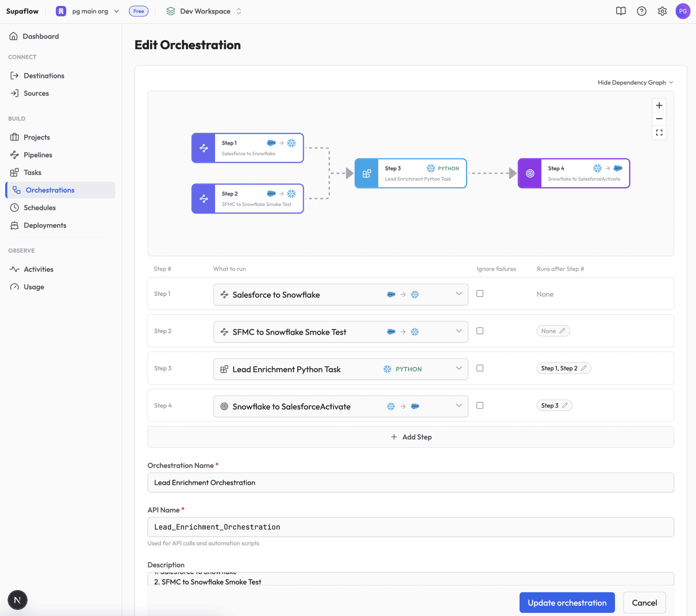Viewport: 696px width, 616px height.
Task: Select the Step 4 activation node
Action: click(x=574, y=173)
